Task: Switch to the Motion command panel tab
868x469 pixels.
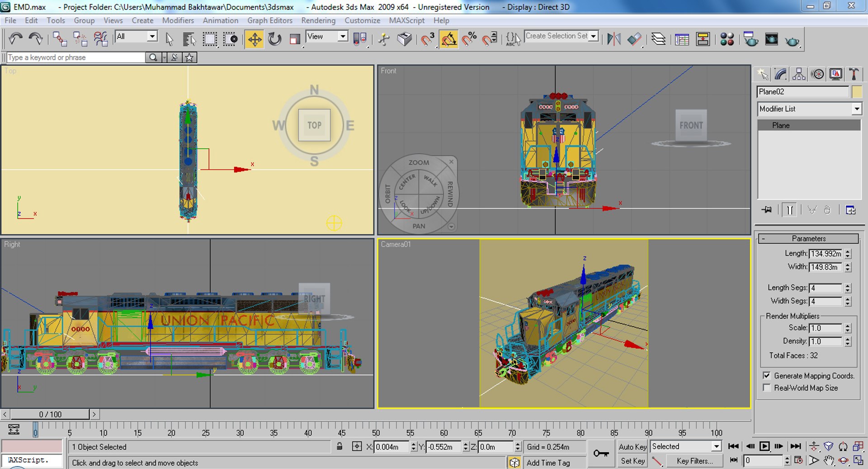Action: tap(817, 74)
